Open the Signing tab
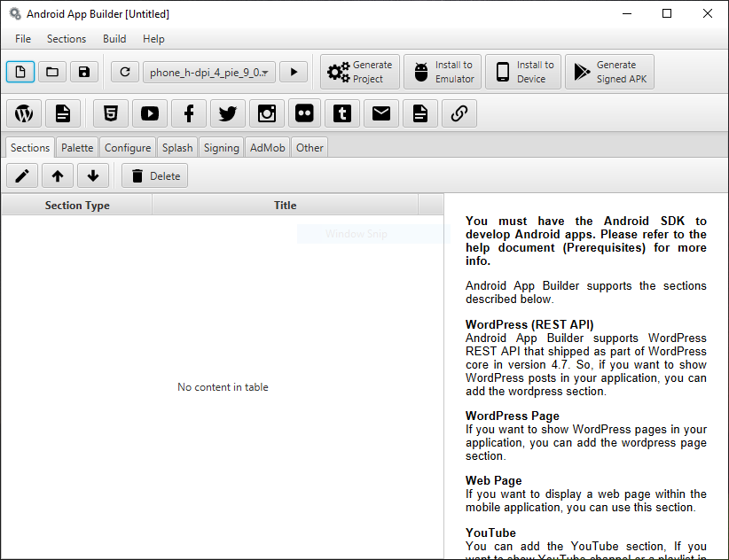Image resolution: width=729 pixels, height=560 pixels. [222, 148]
